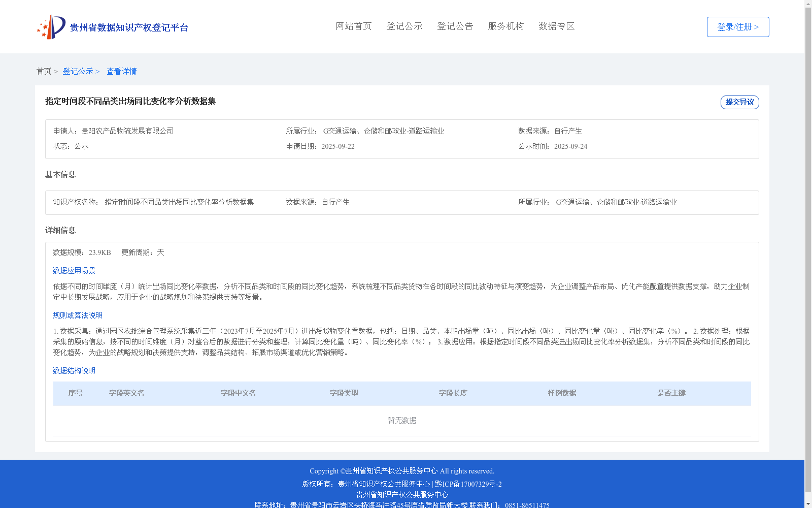Click the 提交异议 button
The width and height of the screenshot is (812, 508).
(740, 102)
